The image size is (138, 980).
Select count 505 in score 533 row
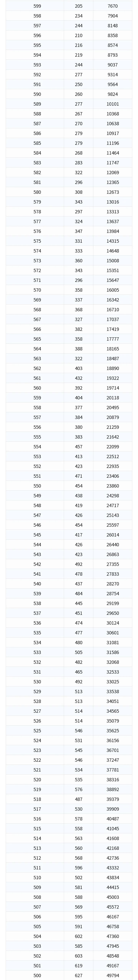tap(79, 652)
